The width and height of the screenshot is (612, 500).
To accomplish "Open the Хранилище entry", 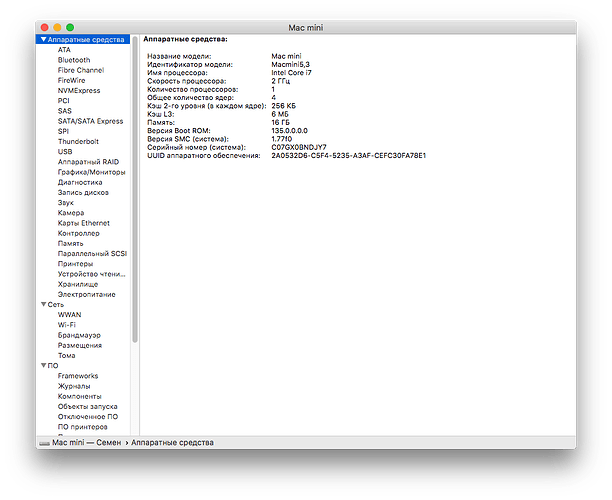I will pyautogui.click(x=78, y=284).
